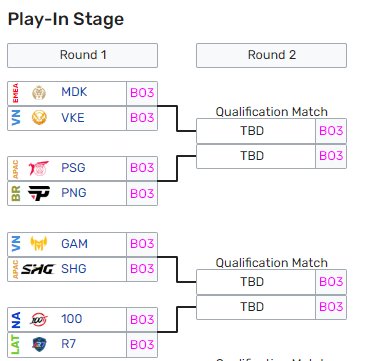384x361 pixels.
Task: Click the R7 team logo icon
Action: [x=39, y=344]
